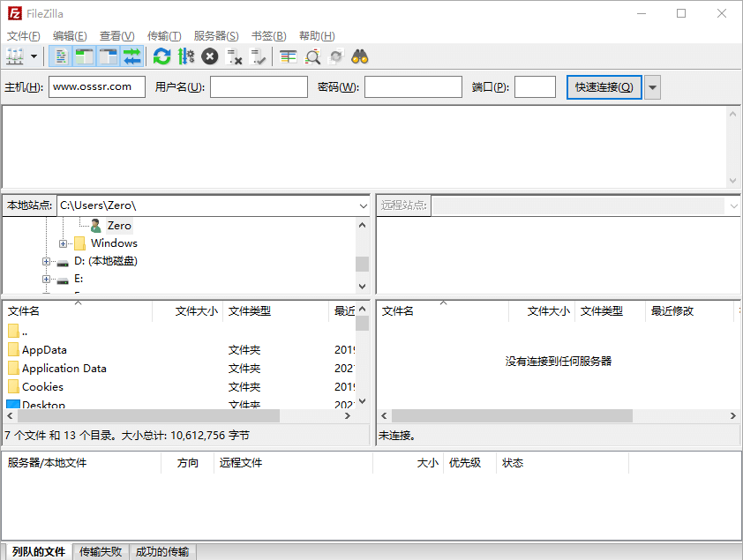Click queue 状态 column header
This screenshot has height=560, width=743.
[x=562, y=463]
